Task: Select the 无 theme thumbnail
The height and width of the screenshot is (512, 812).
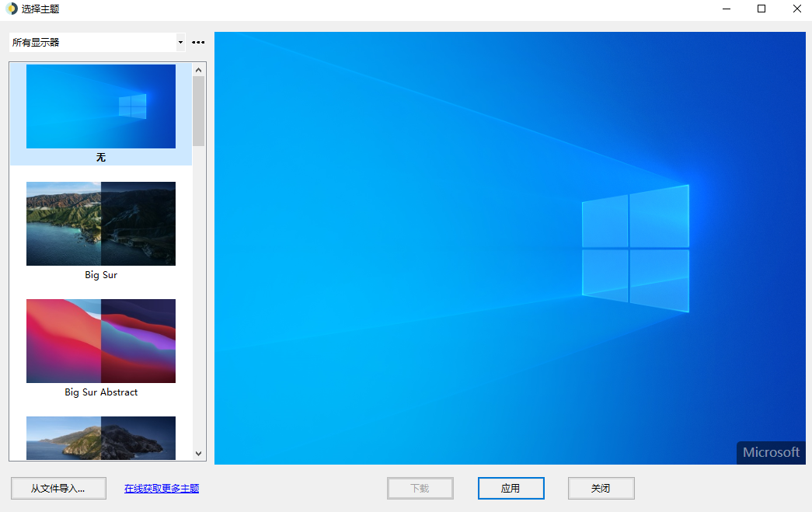Action: coord(101,106)
